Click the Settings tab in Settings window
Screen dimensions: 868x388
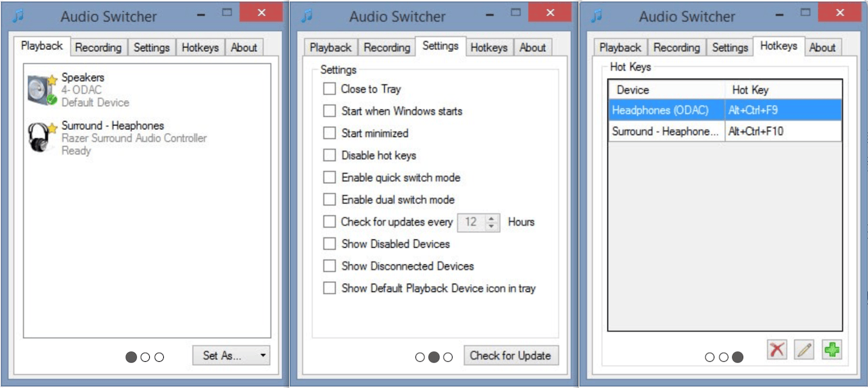pos(440,46)
